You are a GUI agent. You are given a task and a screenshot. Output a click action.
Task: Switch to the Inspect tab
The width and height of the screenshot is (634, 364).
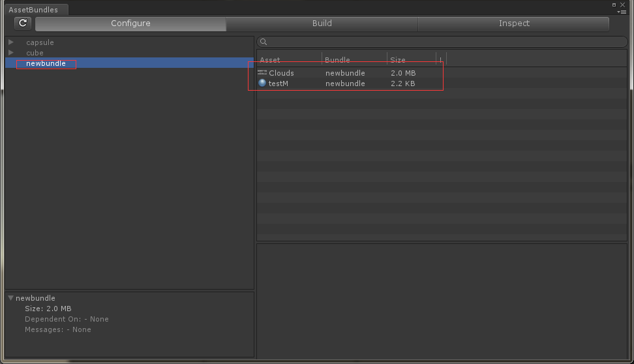514,23
